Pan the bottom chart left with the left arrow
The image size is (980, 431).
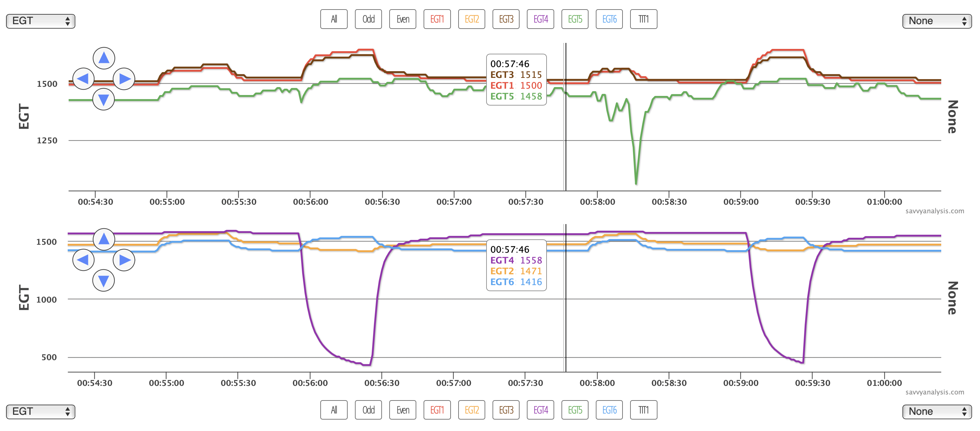pos(83,260)
